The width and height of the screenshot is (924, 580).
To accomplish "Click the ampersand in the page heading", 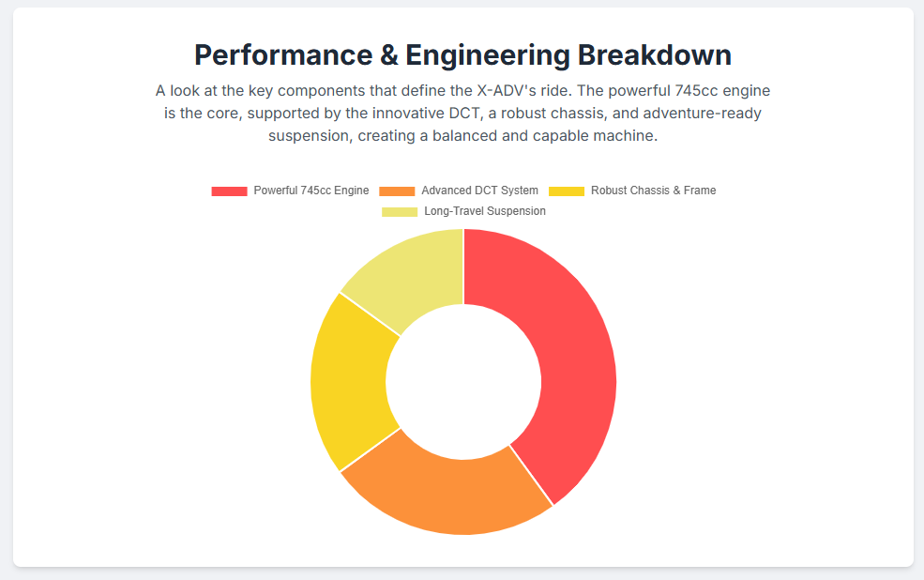I will pos(388,55).
